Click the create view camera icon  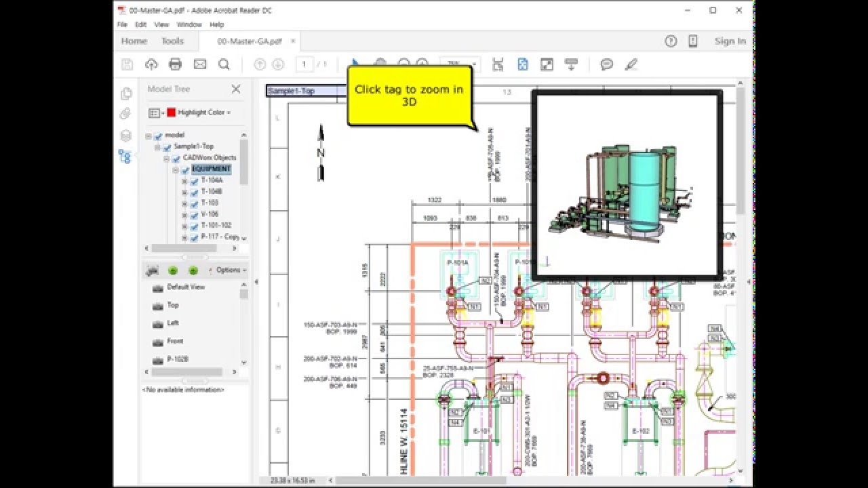coord(153,270)
